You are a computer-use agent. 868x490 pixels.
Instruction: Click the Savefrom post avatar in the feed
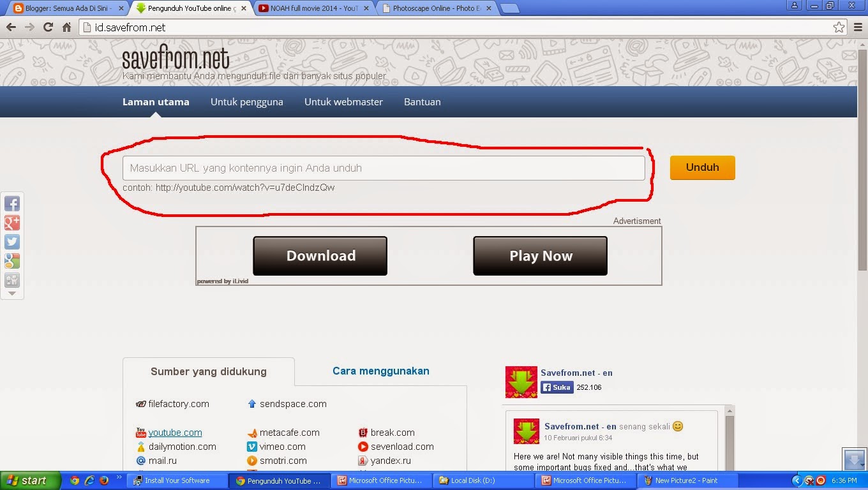tap(527, 432)
